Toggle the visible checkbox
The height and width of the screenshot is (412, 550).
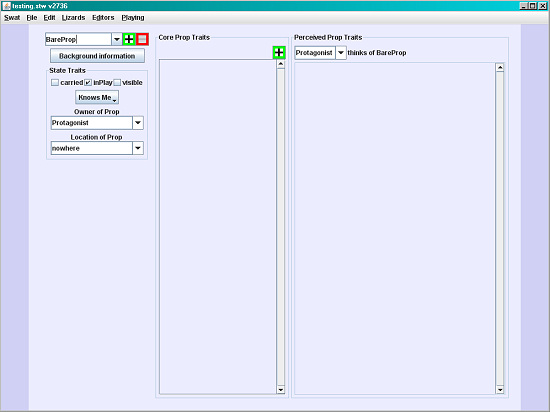(x=117, y=83)
